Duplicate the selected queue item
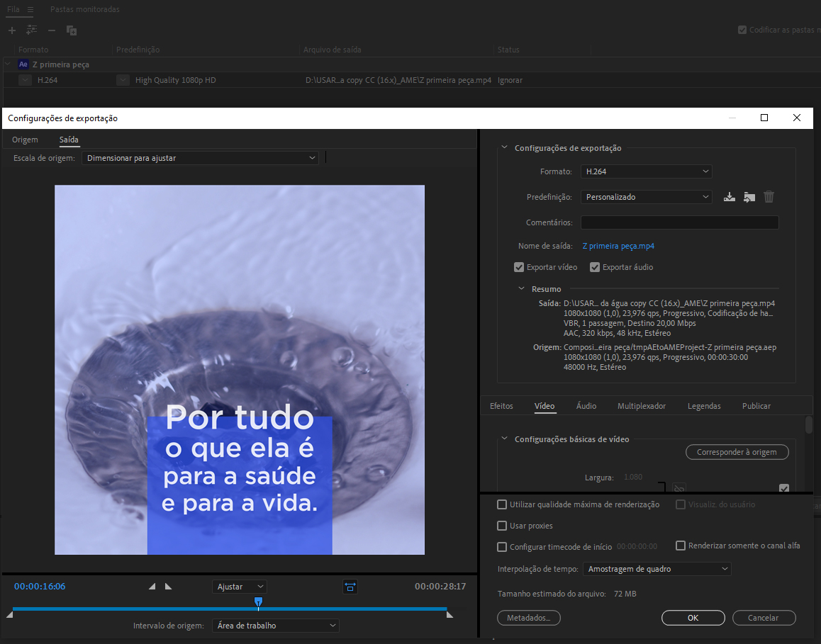821x644 pixels. (x=71, y=30)
